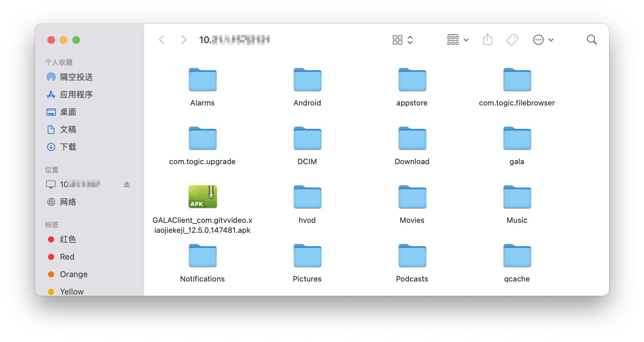Select 网络 Network location

[x=68, y=202]
